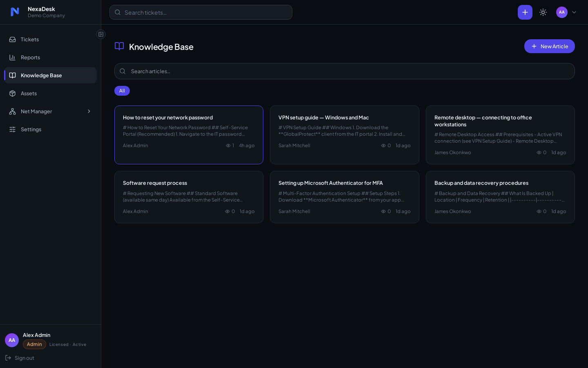Click 'Sarah Mitchell' on Microsoft Authenticator card
588x368 pixels.
pyautogui.click(x=294, y=211)
